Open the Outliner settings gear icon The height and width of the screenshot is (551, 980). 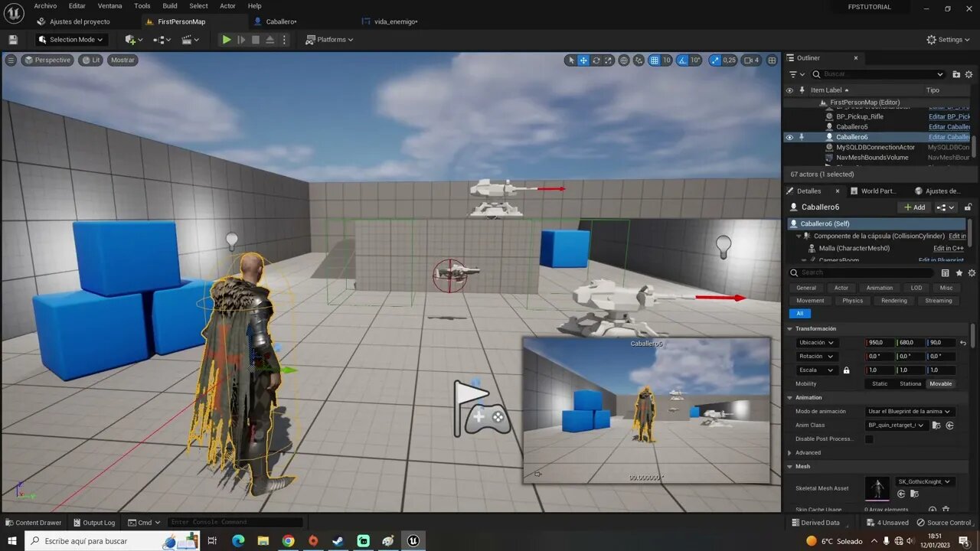(x=969, y=74)
